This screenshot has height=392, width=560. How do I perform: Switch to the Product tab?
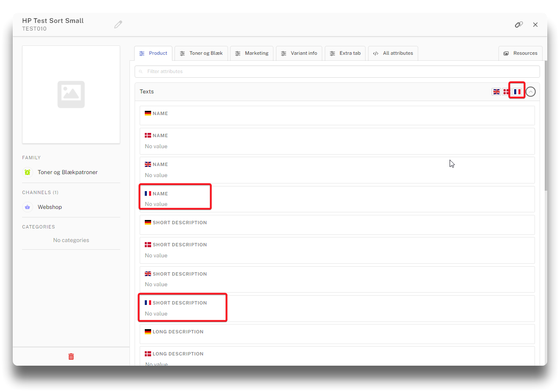pyautogui.click(x=153, y=53)
